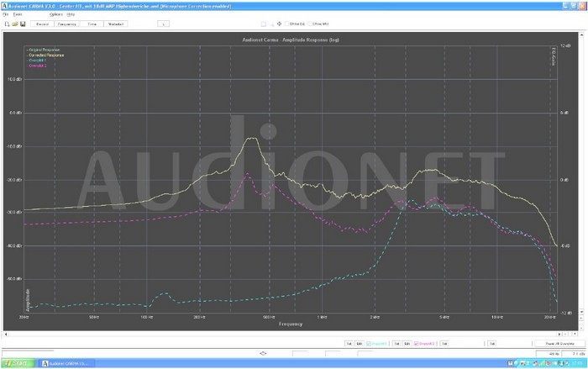Open the Tools menu

click(18, 14)
